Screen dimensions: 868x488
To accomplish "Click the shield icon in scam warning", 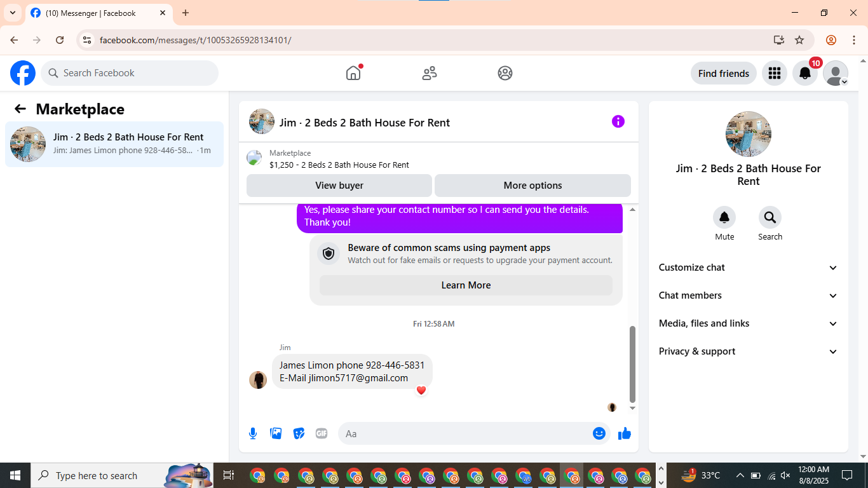I will pos(329,254).
